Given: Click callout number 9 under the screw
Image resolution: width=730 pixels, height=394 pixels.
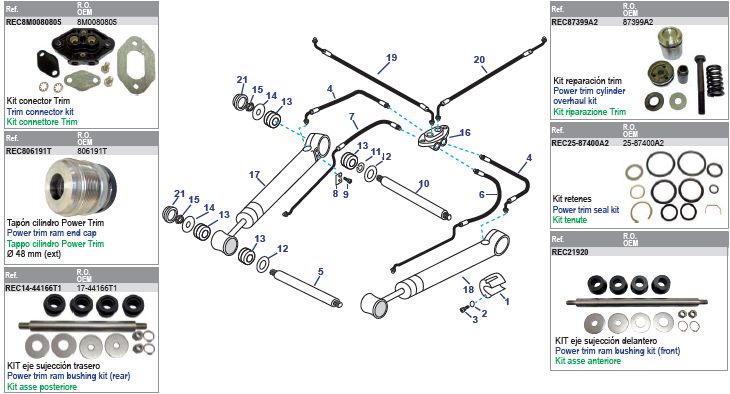Looking at the screenshot, I should [345, 194].
